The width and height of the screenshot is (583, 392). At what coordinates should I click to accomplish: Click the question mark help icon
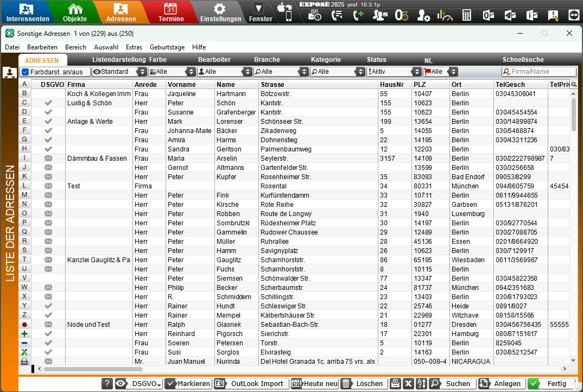(107, 384)
